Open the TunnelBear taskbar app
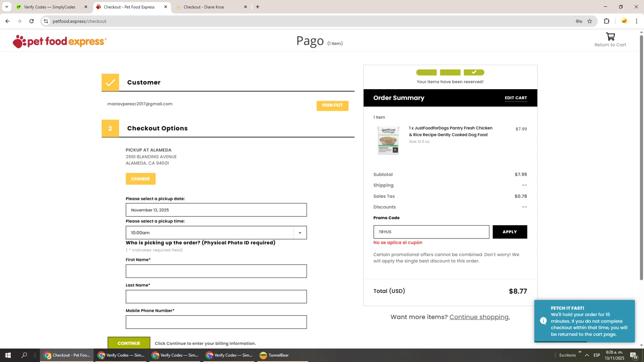The image size is (644, 362). tap(274, 355)
